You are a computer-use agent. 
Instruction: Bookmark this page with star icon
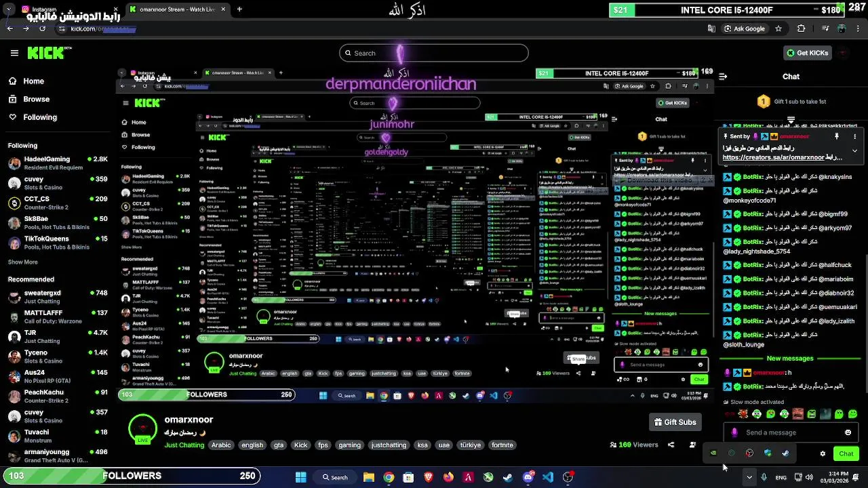pyautogui.click(x=778, y=28)
